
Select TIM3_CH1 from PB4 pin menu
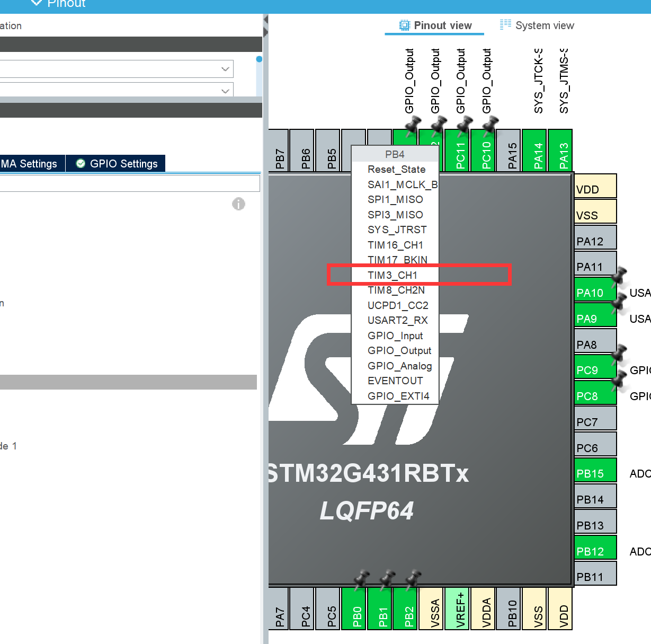pyautogui.click(x=393, y=275)
